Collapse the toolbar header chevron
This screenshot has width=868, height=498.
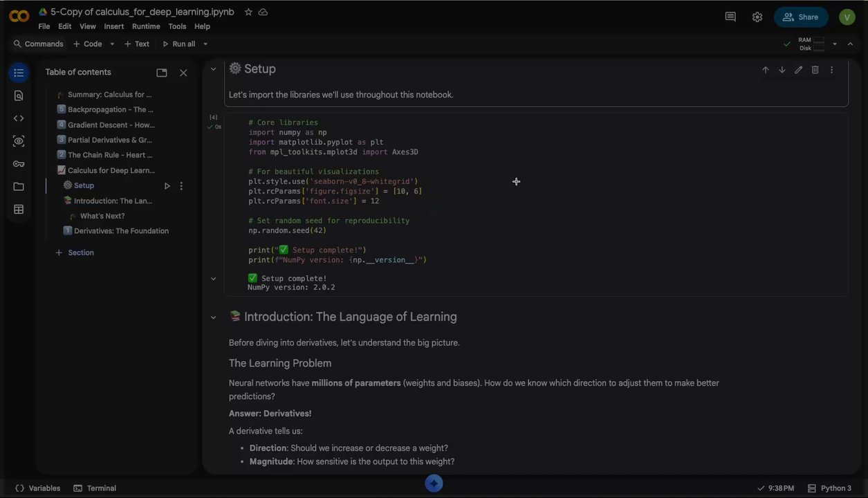(852, 44)
